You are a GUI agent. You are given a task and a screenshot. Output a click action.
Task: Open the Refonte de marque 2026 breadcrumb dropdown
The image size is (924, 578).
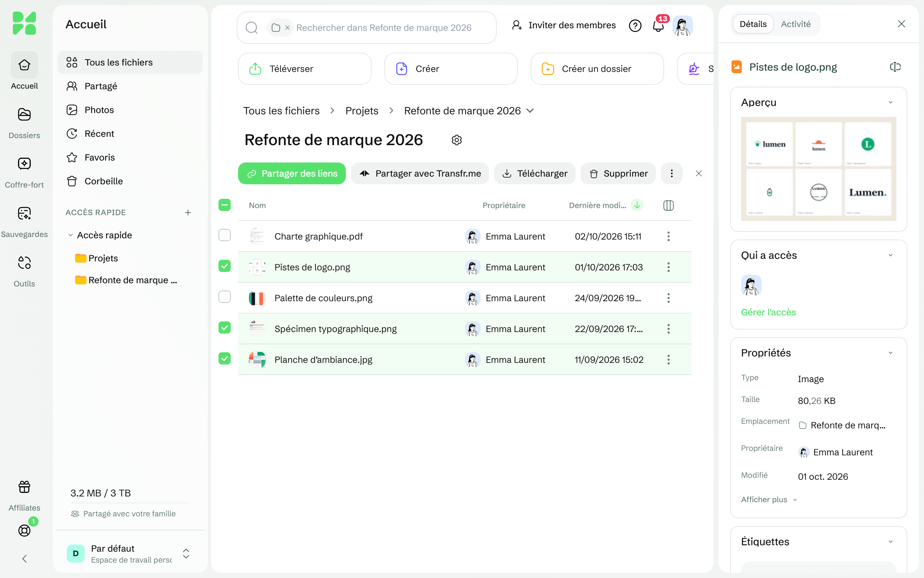tap(530, 111)
